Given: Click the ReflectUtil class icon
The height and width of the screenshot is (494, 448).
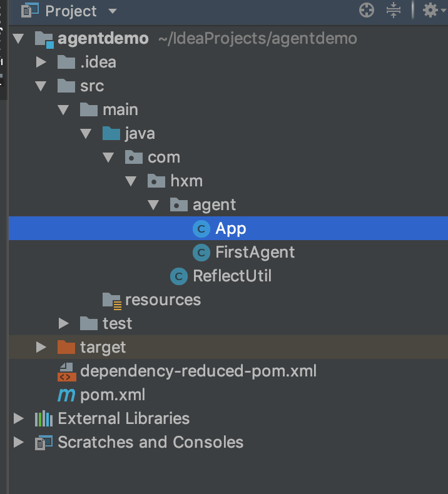Looking at the screenshot, I should pos(179,276).
